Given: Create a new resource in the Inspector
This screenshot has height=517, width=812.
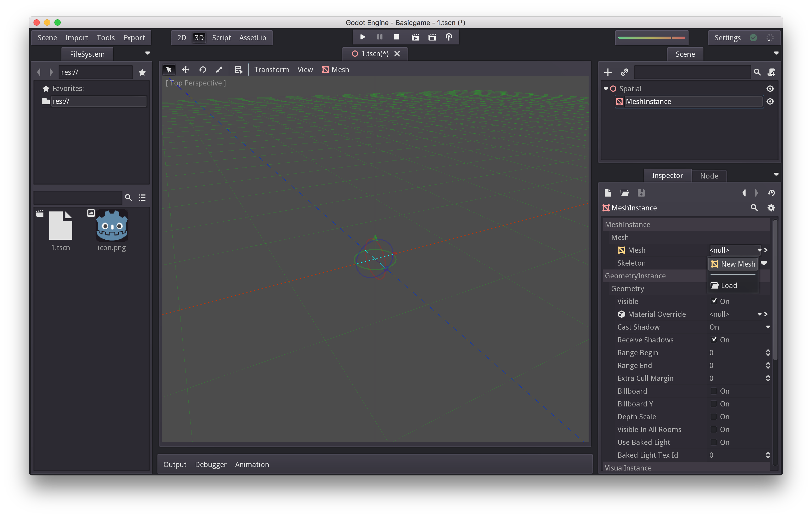Looking at the screenshot, I should (608, 193).
